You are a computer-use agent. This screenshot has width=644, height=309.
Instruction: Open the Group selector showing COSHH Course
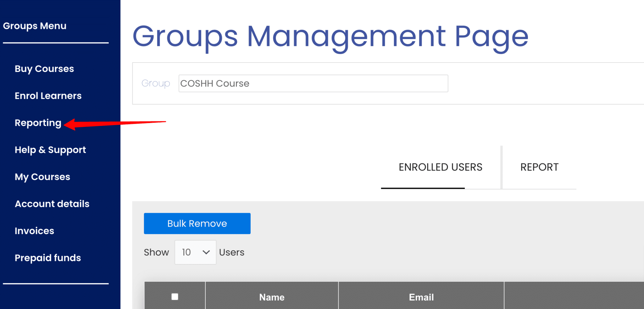(313, 84)
